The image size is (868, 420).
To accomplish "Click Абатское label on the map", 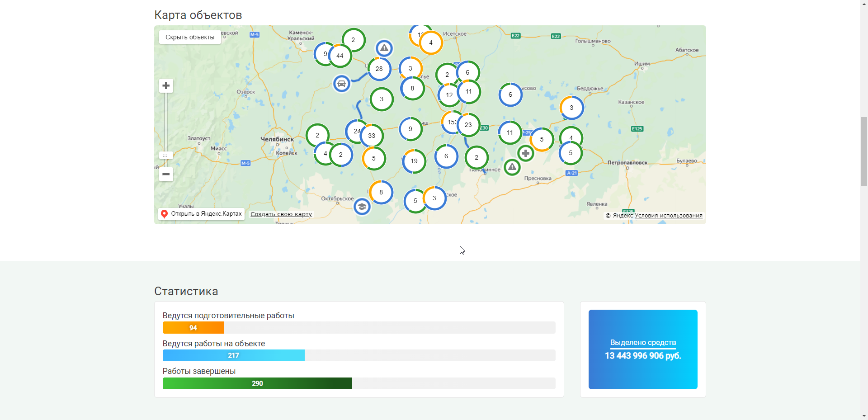I will pos(687,50).
